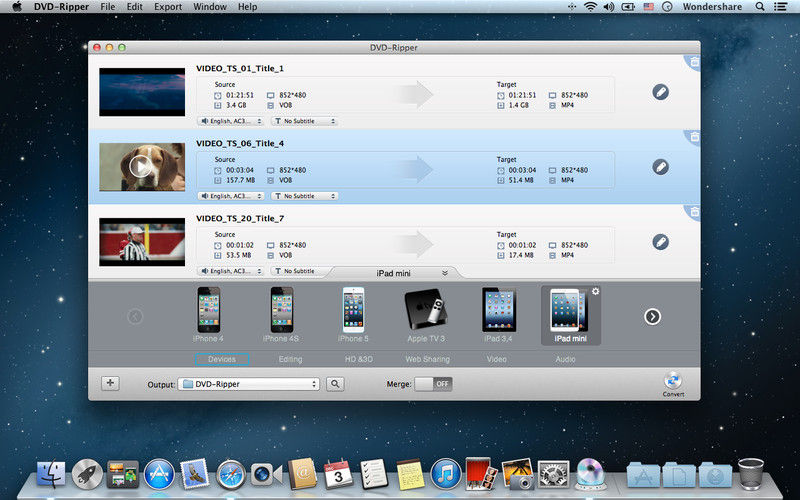
Task: Open audio track dropdown for VIDEO_TS_06_Title_4
Action: (x=231, y=196)
